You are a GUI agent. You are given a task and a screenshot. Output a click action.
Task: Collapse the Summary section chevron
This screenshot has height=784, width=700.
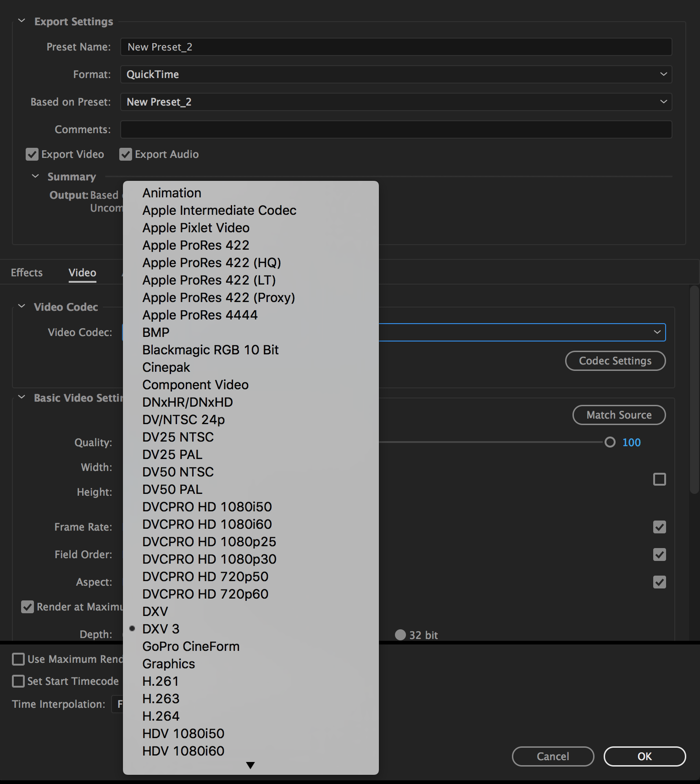35,176
